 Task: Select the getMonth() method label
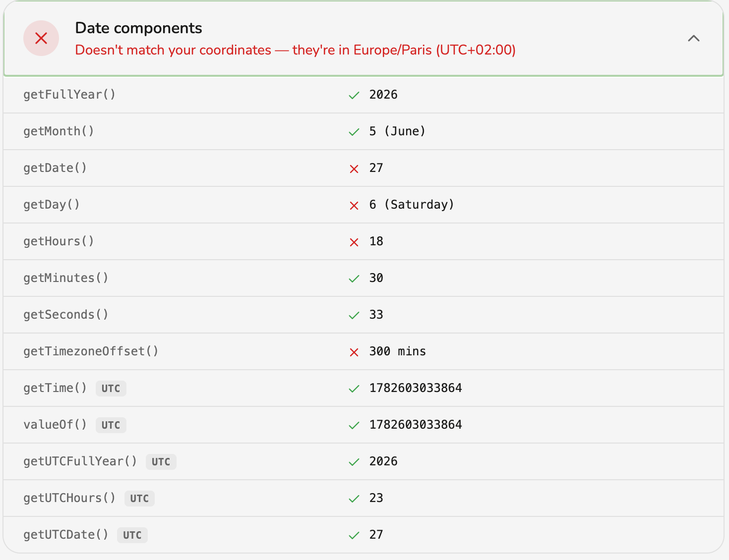click(x=59, y=131)
